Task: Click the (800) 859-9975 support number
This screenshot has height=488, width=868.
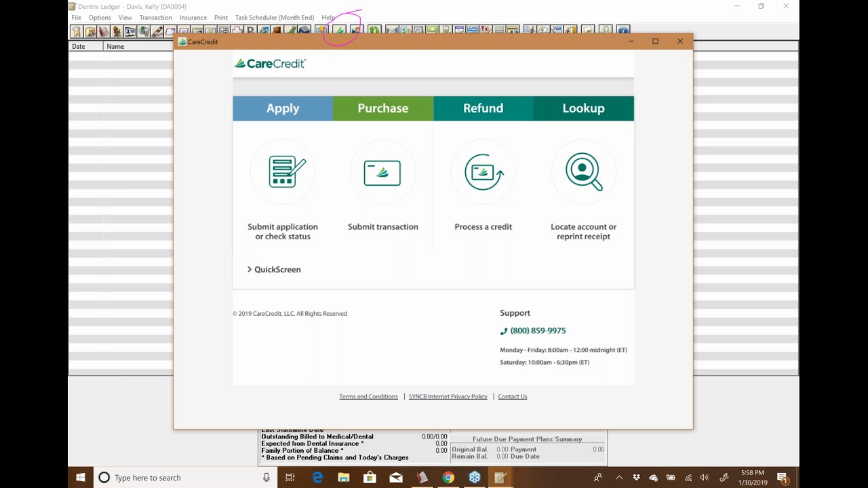Action: (x=537, y=330)
